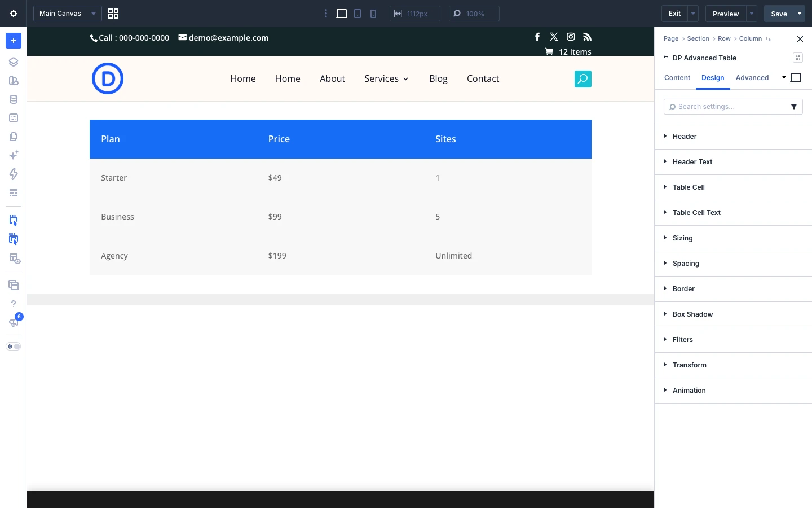The image size is (812, 508).
Task: Click the 100% zoom field
Action: click(474, 14)
